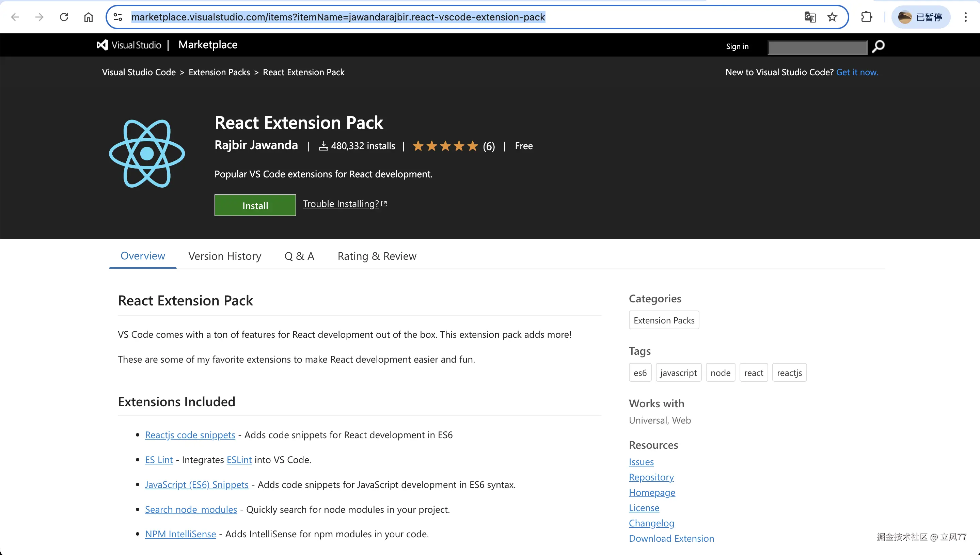Open the Q & A tab

click(x=299, y=256)
